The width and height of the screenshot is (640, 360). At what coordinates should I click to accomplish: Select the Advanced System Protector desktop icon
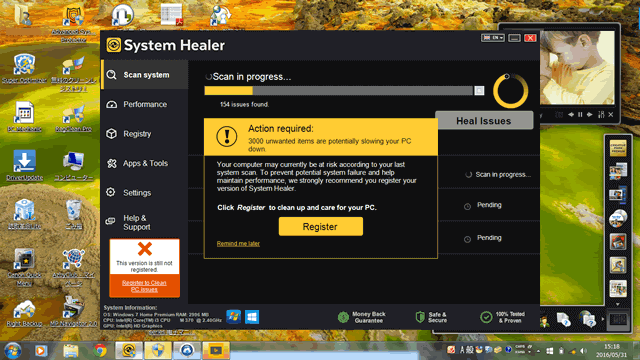(x=74, y=23)
